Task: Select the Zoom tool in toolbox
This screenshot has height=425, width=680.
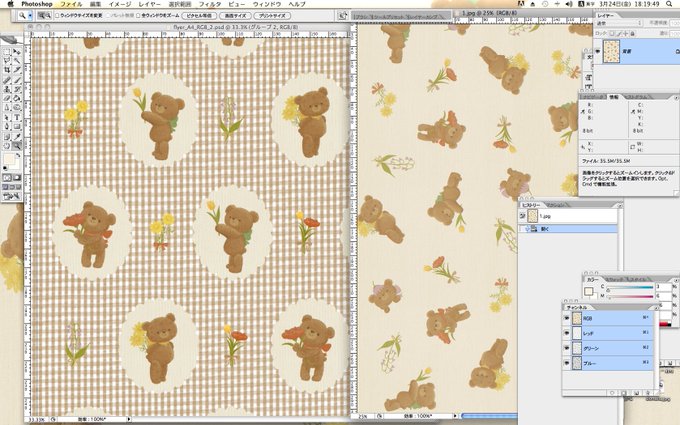Action: tap(17, 145)
